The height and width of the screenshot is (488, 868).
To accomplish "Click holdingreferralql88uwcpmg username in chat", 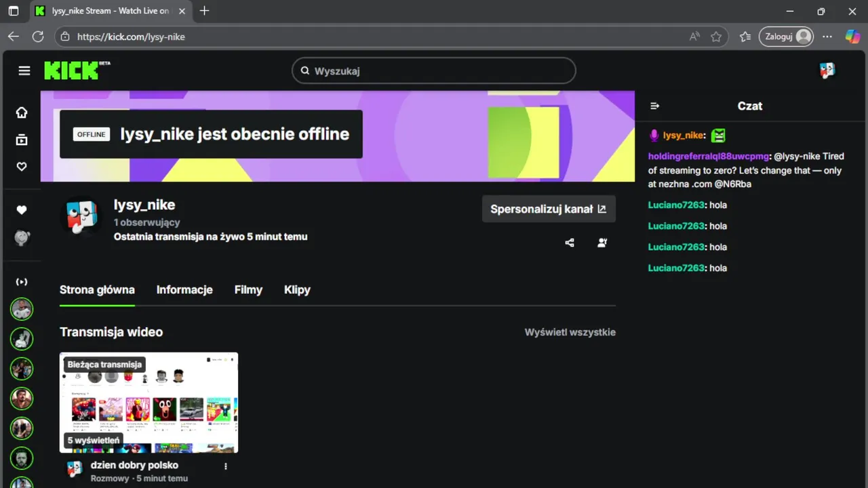I will pyautogui.click(x=709, y=156).
